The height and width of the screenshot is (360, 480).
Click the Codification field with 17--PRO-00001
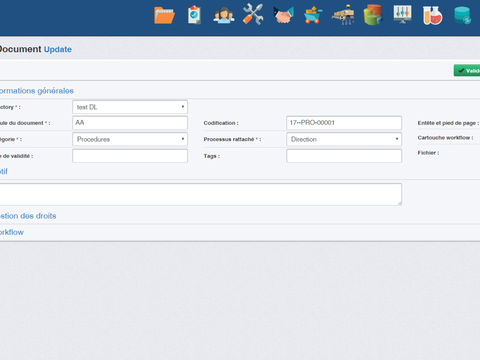(x=344, y=123)
